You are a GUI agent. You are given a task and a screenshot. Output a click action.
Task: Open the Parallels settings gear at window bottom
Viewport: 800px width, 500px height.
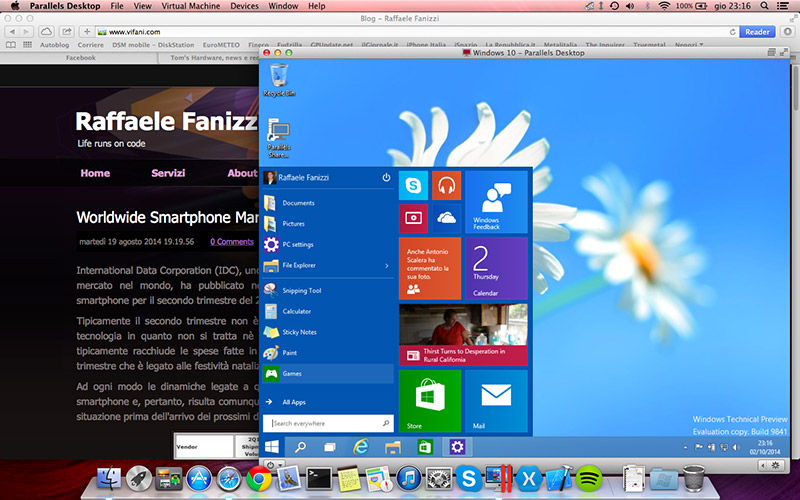point(776,465)
